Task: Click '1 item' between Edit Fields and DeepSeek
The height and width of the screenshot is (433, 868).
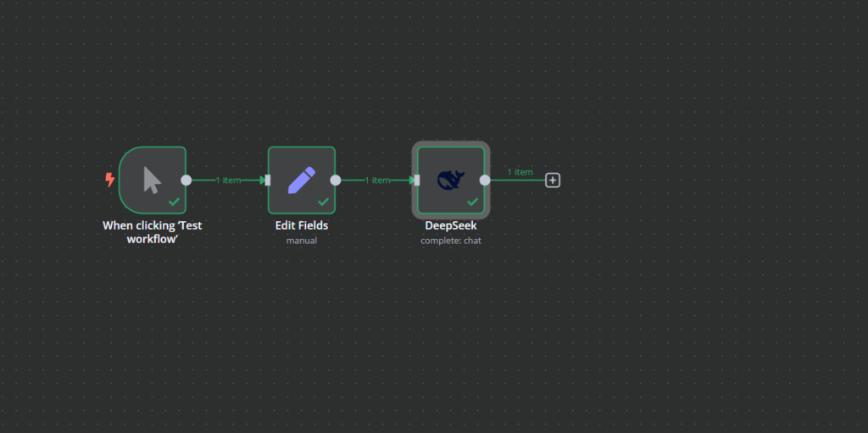Action: [x=377, y=180]
